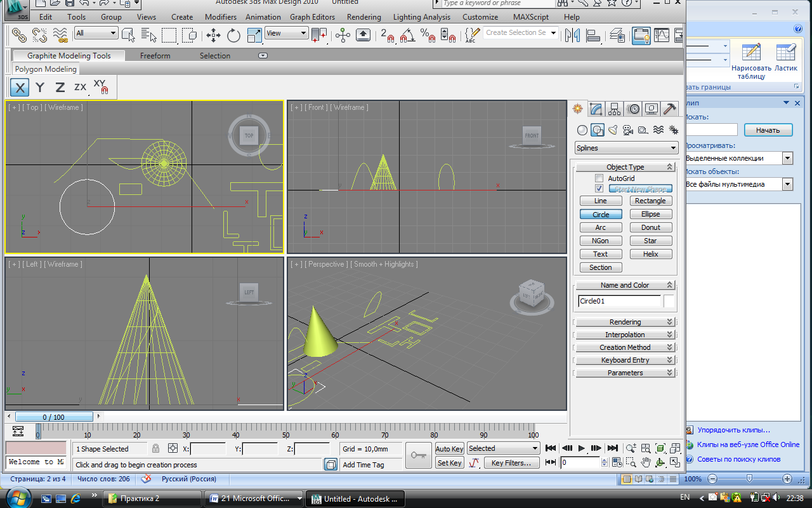Open key filter Selected dropdown
The height and width of the screenshot is (508, 812).
(x=503, y=448)
